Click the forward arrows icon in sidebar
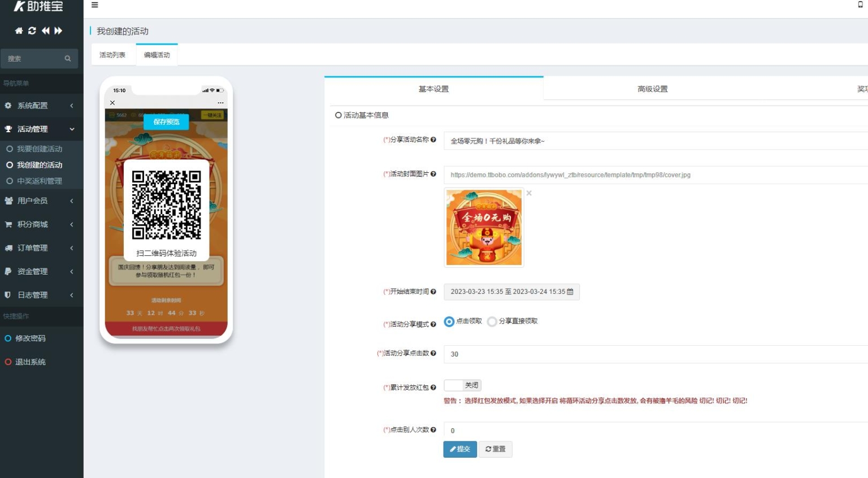Image resolution: width=868 pixels, height=478 pixels. 58,31
